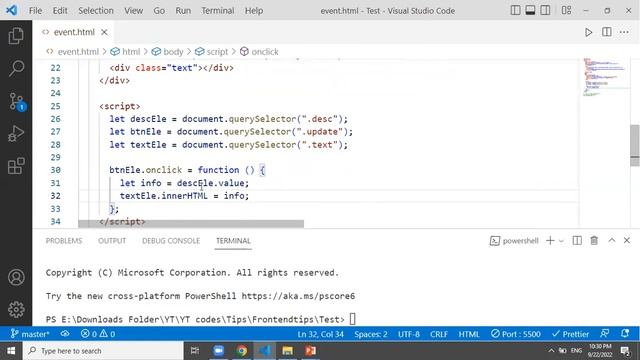Open Customize Layout icon

[566, 10]
